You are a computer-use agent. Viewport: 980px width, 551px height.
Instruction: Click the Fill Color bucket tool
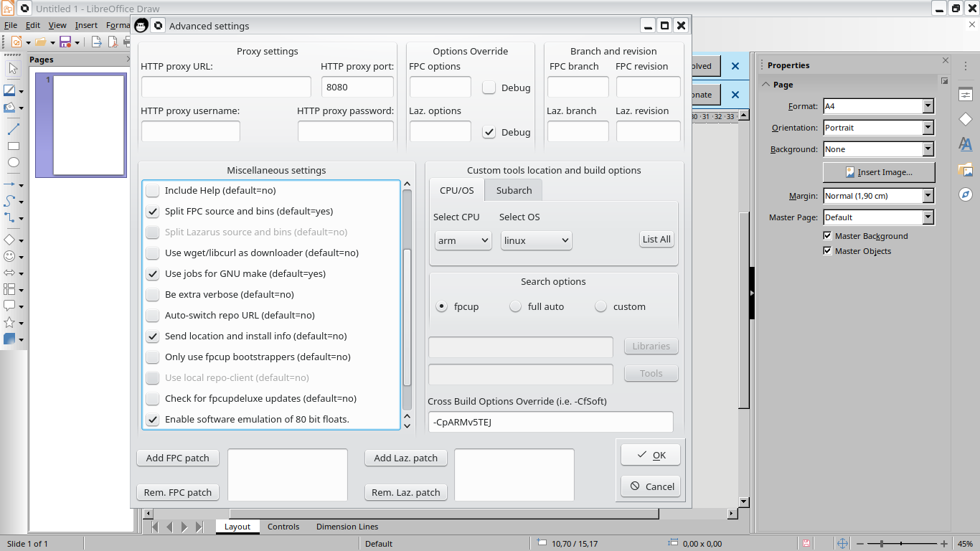[9, 108]
